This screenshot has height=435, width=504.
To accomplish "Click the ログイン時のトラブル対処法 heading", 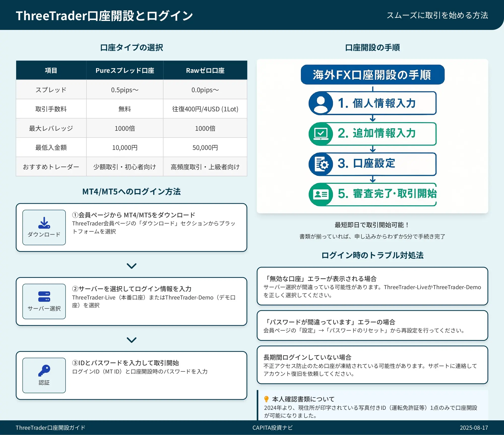I will [372, 255].
